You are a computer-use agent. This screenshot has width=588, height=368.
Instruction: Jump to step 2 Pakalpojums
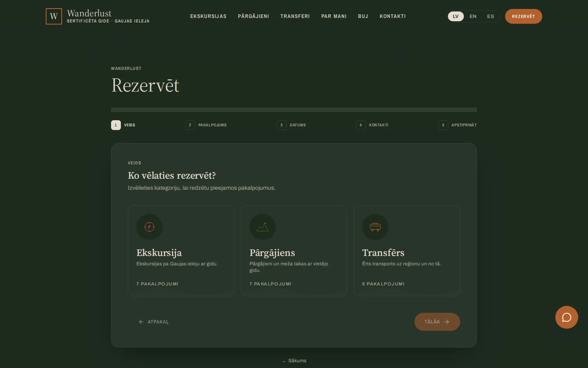click(206, 125)
